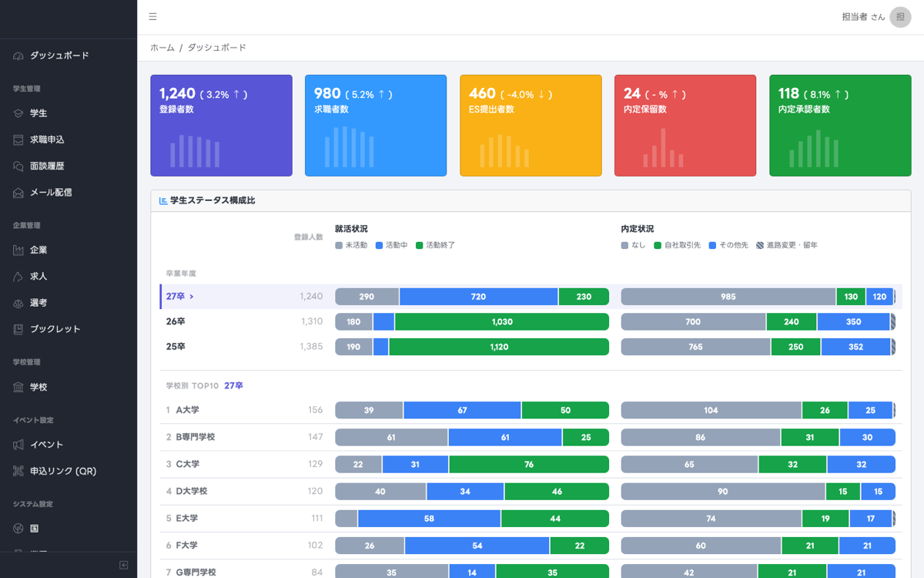The height and width of the screenshot is (578, 924).
Task: Expand the 27卒 row chevron
Action: [192, 297]
